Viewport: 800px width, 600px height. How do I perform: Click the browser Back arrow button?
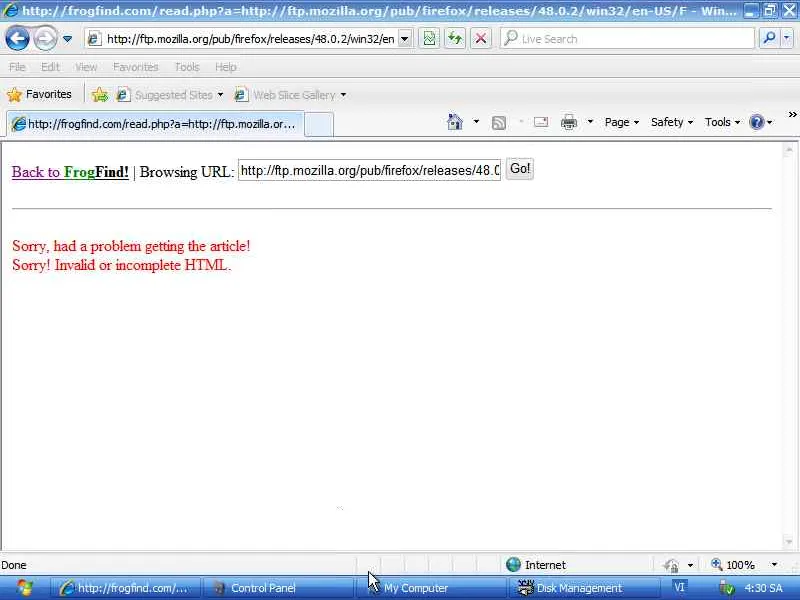click(17, 39)
